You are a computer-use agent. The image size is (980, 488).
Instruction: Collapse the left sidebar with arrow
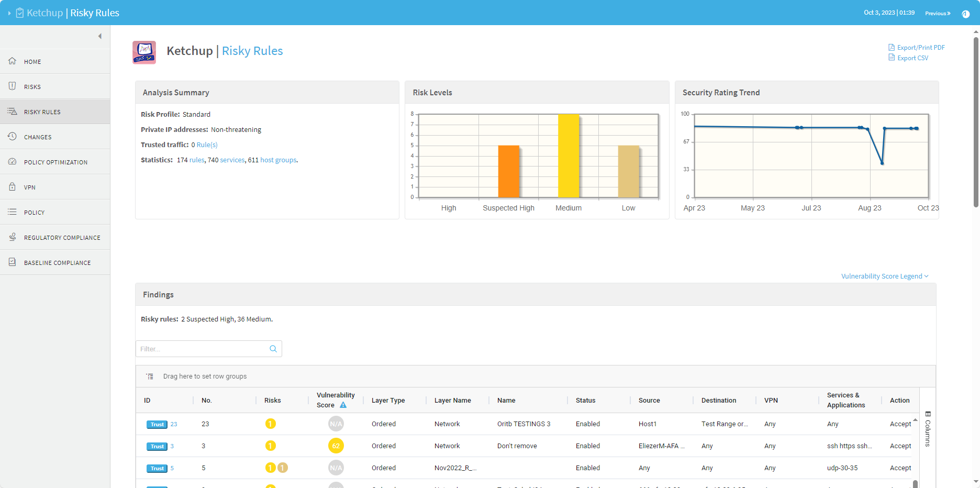[99, 36]
